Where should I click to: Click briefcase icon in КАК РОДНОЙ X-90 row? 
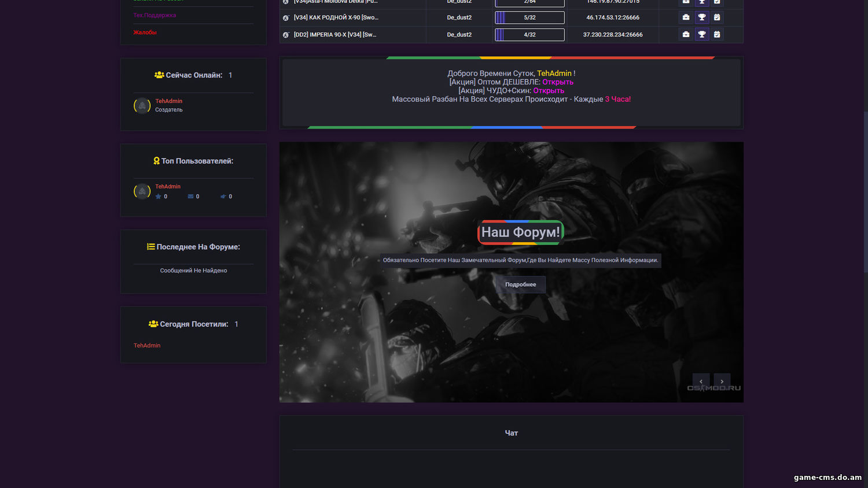[x=686, y=17]
